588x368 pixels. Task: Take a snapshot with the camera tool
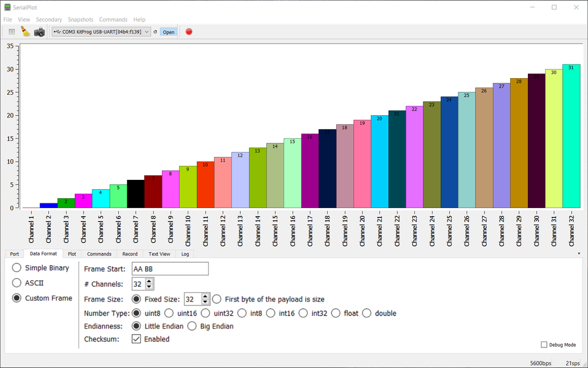tap(39, 32)
